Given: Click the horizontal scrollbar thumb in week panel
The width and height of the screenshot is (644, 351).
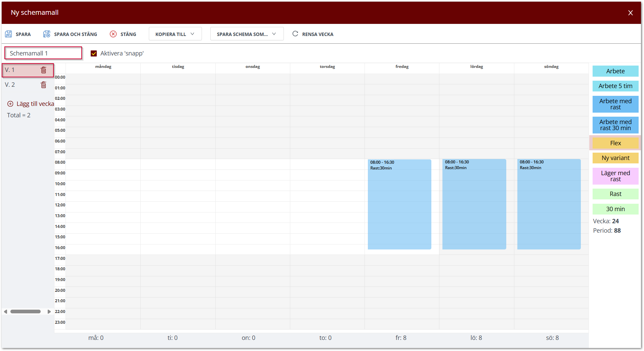Looking at the screenshot, I should [x=26, y=312].
